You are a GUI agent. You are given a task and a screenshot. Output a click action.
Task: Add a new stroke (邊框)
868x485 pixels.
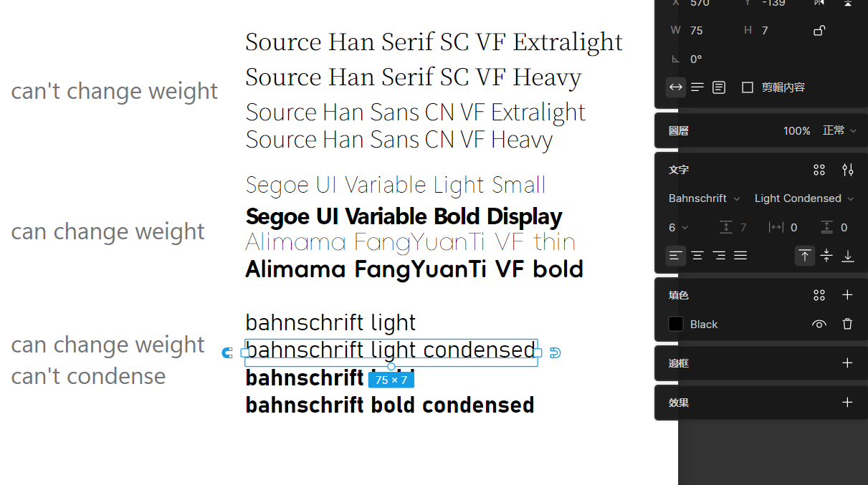pos(847,363)
